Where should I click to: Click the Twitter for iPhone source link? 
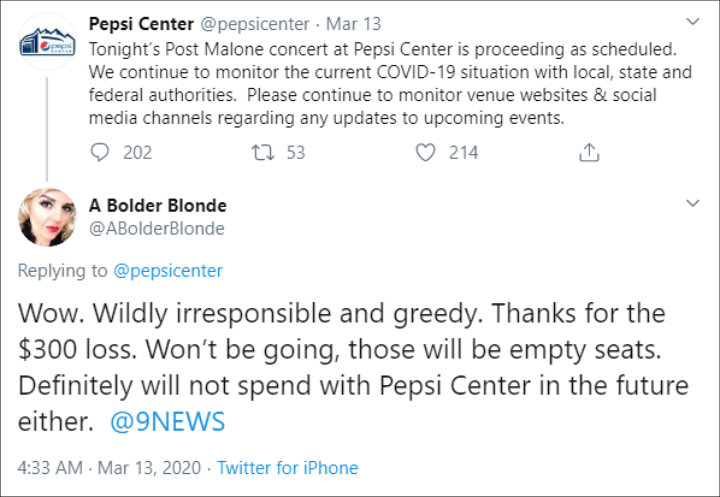point(287,468)
